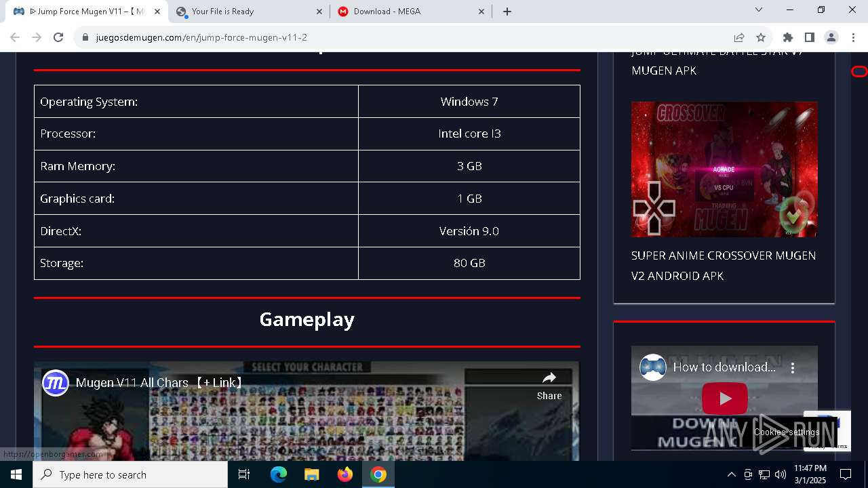Screen dimensions: 868x488
Task: Open the Extensions puzzle icon
Action: pos(788,37)
